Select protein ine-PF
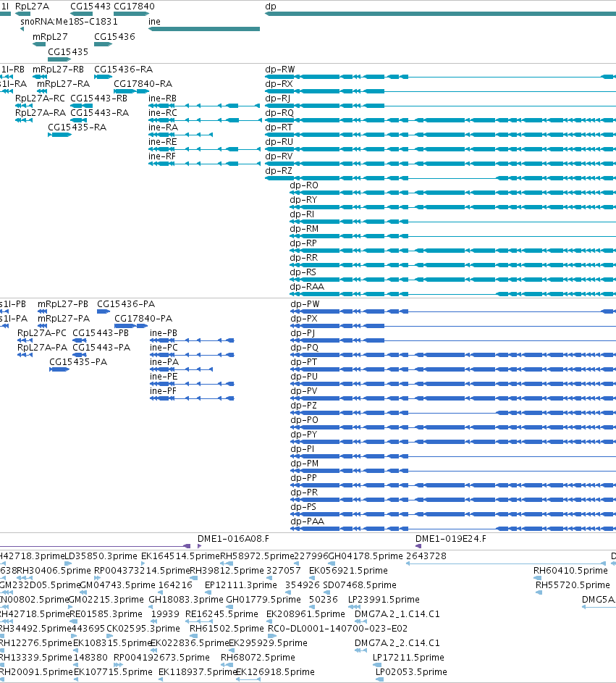This screenshot has width=616, height=683. point(164,390)
